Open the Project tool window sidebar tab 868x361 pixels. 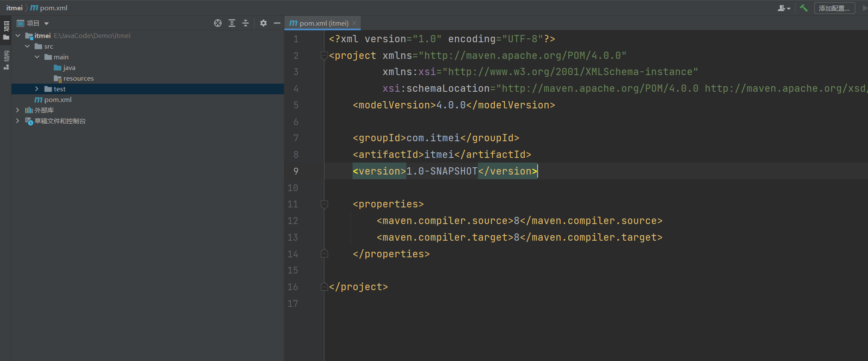click(x=6, y=30)
